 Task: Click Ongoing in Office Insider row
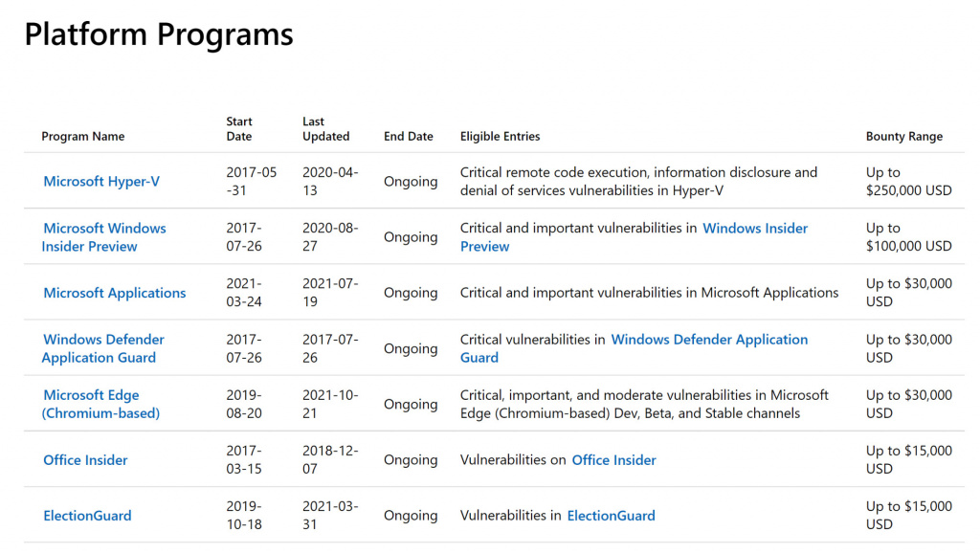[411, 460]
